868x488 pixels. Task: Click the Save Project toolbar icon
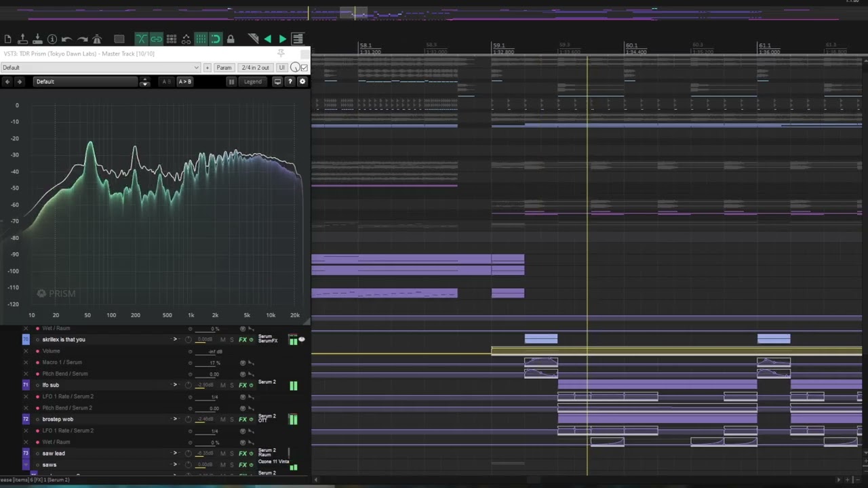point(37,39)
